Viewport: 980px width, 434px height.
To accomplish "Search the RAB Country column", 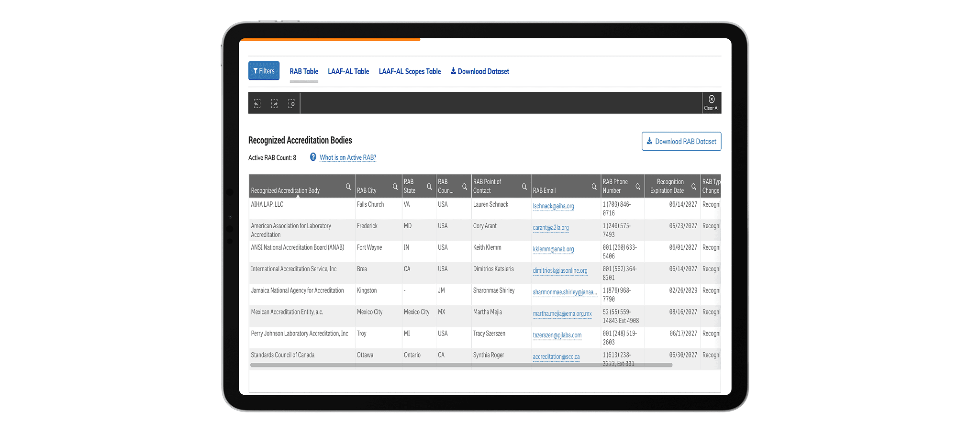I will coord(465,187).
